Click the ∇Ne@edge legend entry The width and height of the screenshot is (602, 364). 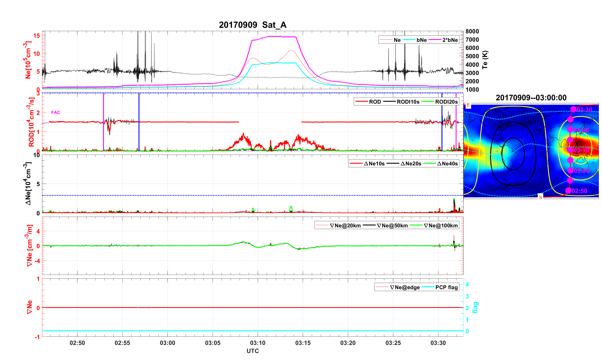pyautogui.click(x=405, y=287)
